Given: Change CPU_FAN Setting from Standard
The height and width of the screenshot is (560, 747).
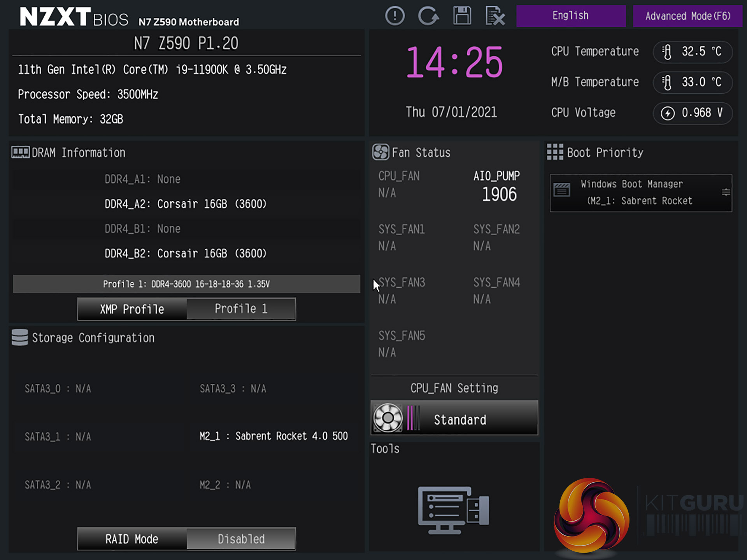Looking at the screenshot, I should click(460, 420).
